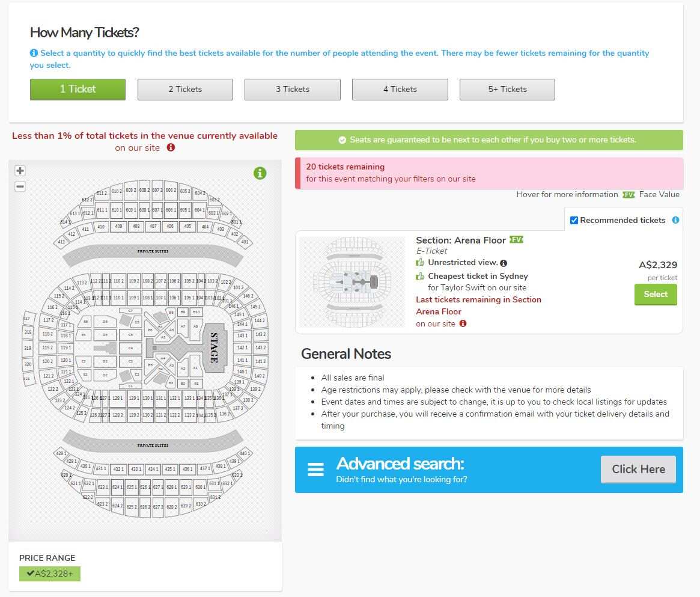The height and width of the screenshot is (597, 700).
Task: Toggle the A$2,328+ price range filter
Action: (50, 574)
